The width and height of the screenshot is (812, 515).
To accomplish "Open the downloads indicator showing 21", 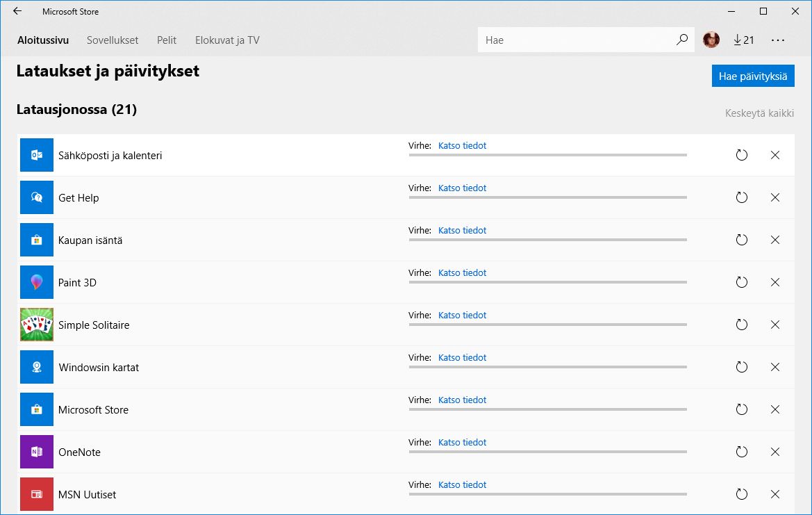I will [744, 40].
